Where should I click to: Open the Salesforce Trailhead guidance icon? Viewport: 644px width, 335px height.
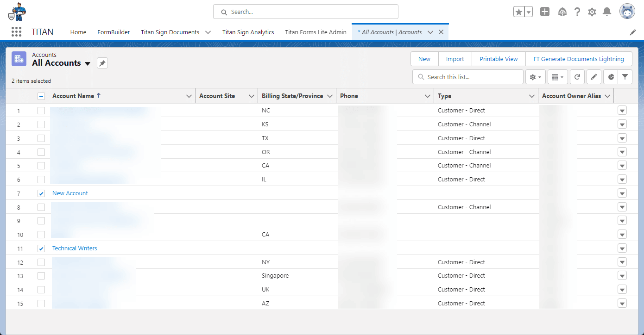tap(562, 12)
